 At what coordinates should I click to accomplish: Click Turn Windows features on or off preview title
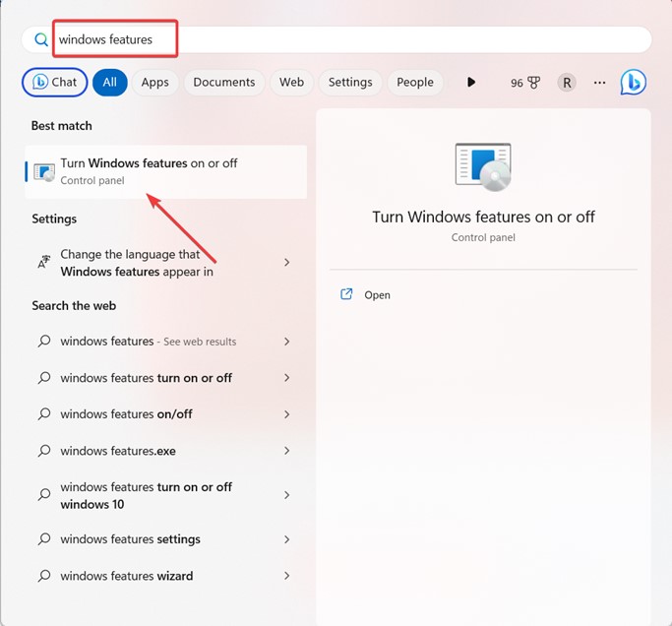(483, 217)
